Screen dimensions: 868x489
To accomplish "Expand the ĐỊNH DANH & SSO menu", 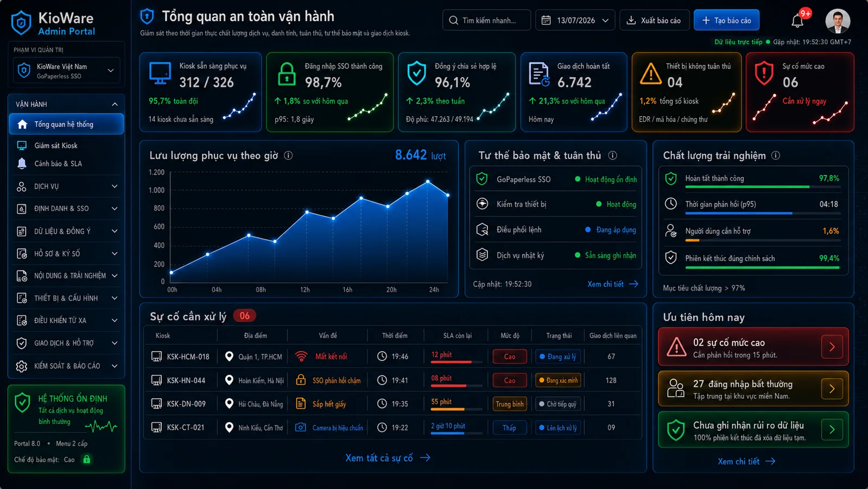I will coord(66,209).
